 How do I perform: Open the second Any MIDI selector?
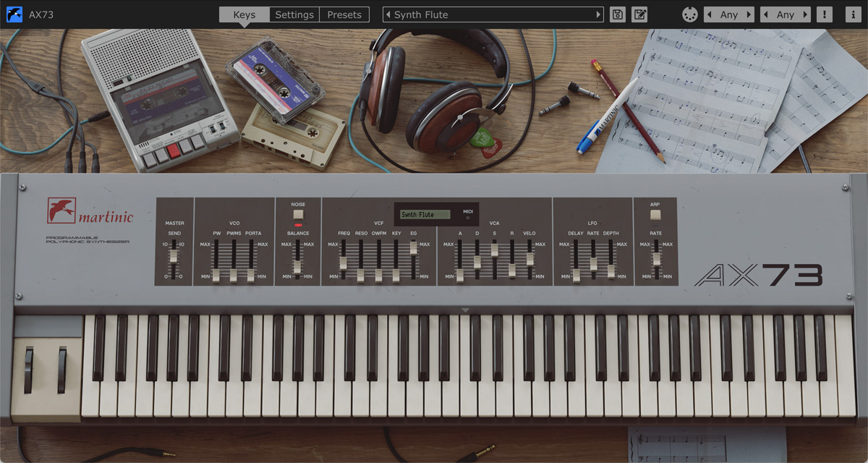pyautogui.click(x=785, y=14)
